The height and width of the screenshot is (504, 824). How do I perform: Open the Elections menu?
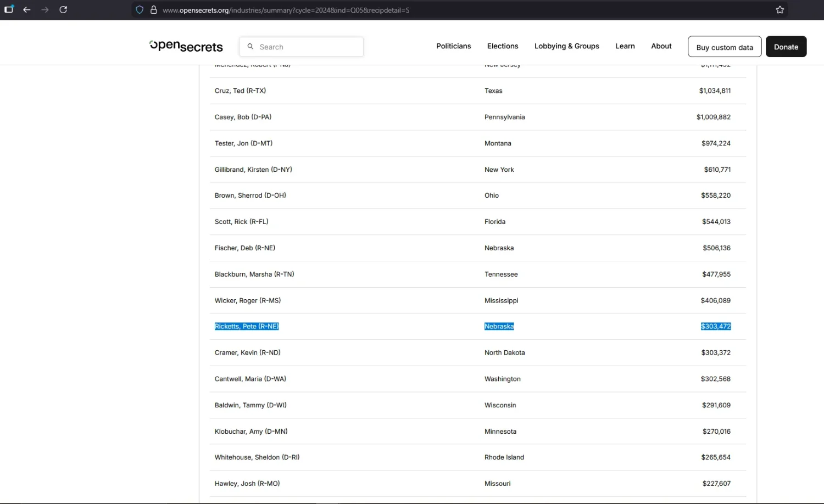point(503,46)
